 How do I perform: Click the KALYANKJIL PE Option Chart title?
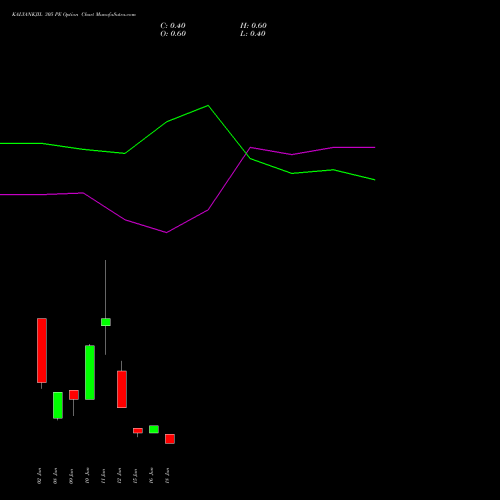click(74, 15)
